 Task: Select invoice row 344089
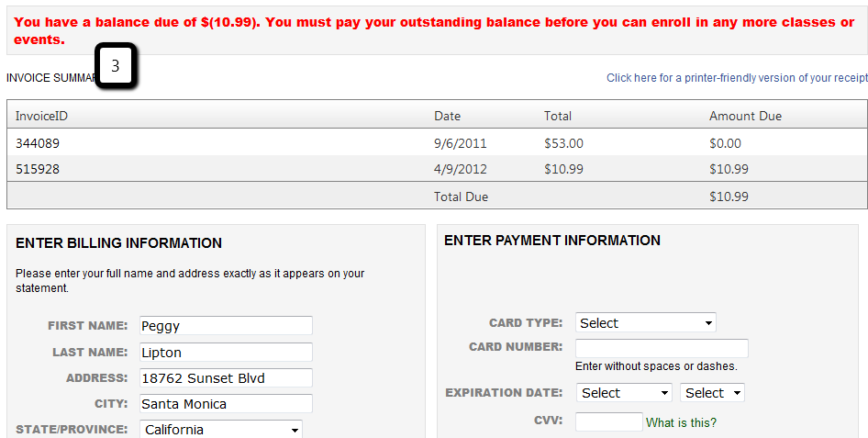(38, 143)
